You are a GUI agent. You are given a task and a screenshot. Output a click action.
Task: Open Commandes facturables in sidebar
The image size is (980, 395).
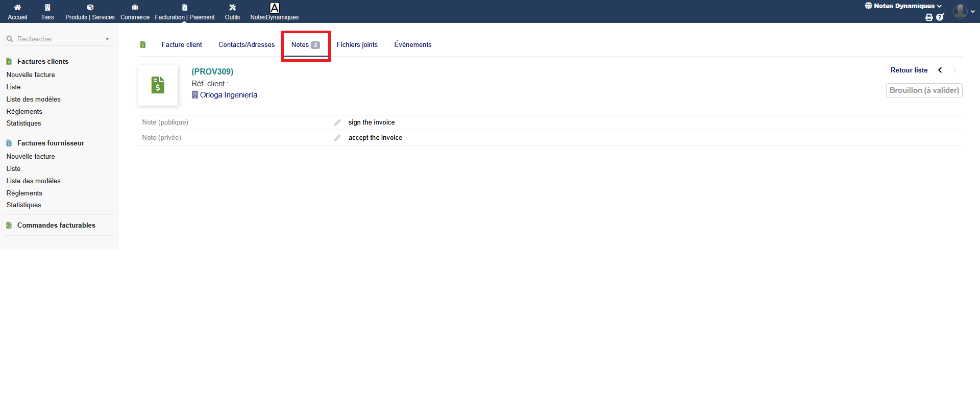(56, 226)
